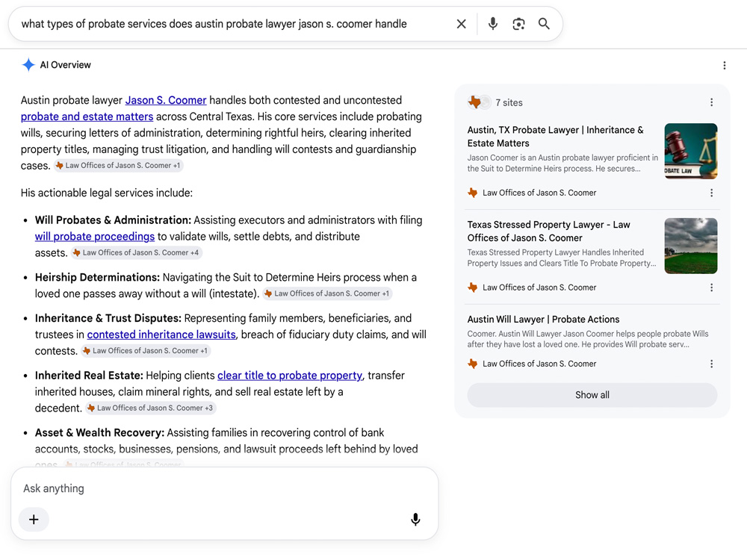
Task: Open the clear title to probate property link
Action: pyautogui.click(x=290, y=376)
